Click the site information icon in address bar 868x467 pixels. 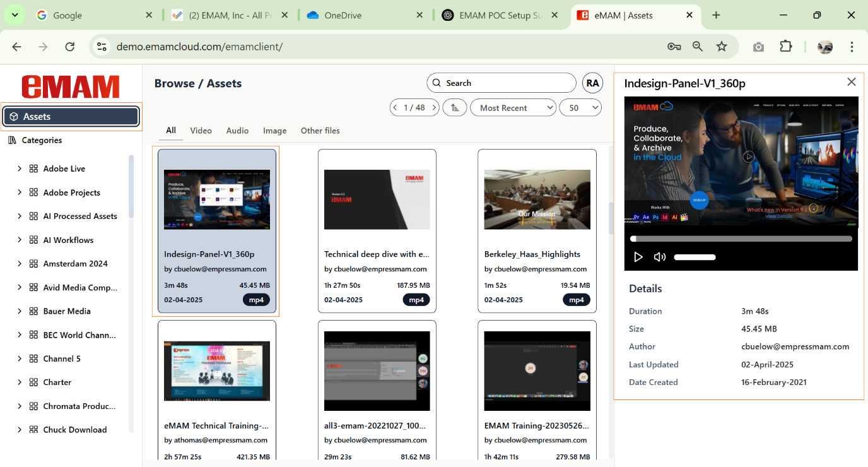click(101, 47)
